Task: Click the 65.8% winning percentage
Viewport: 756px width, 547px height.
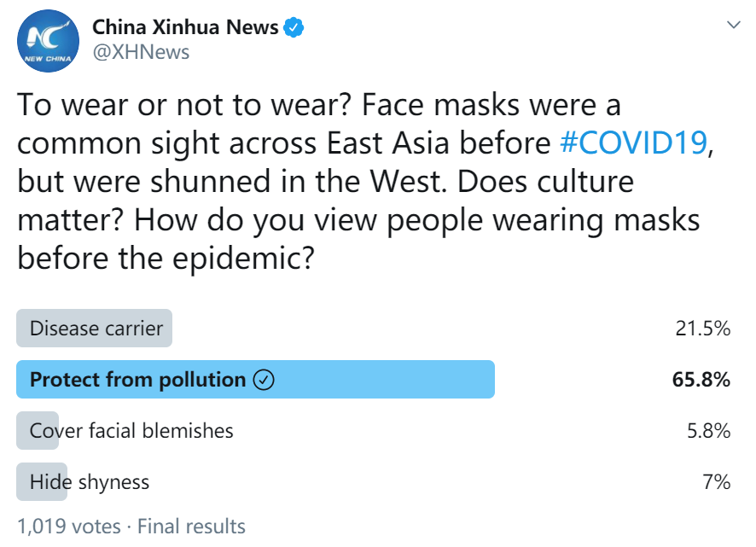Action: (x=701, y=380)
